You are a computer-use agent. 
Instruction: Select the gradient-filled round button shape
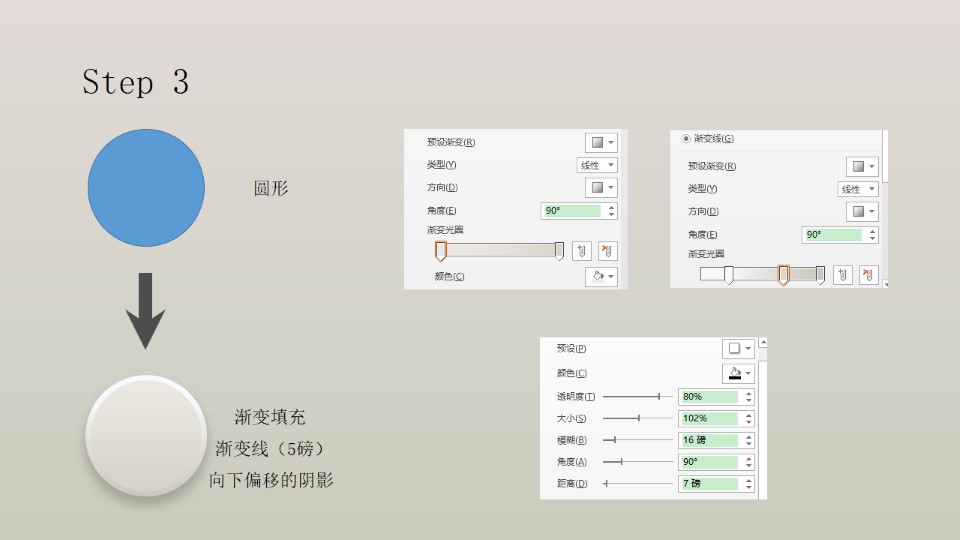(x=147, y=436)
